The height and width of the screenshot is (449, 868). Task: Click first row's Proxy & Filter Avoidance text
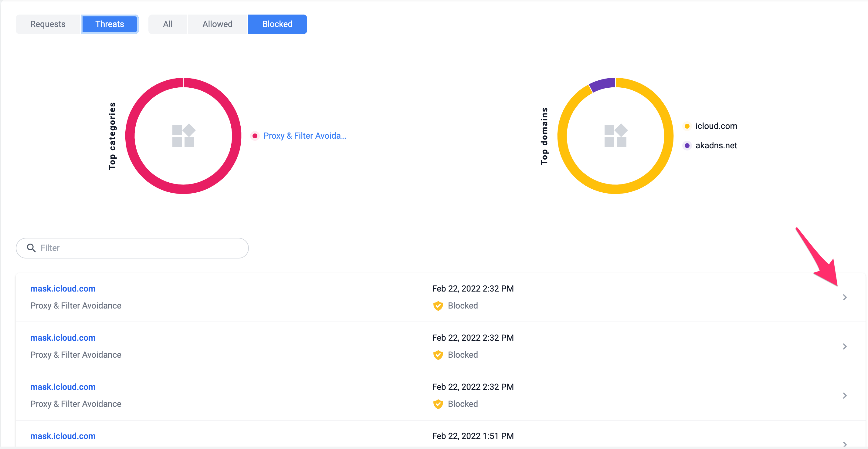click(x=76, y=306)
